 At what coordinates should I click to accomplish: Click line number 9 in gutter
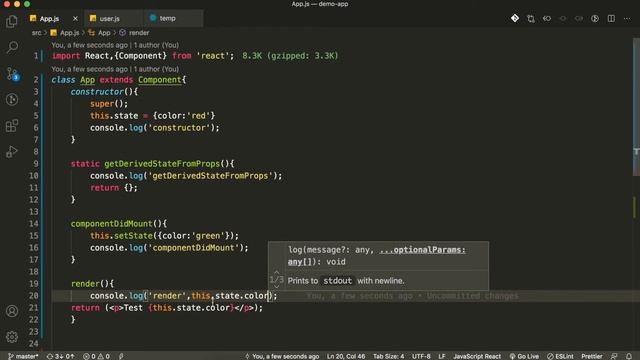tap(36, 164)
